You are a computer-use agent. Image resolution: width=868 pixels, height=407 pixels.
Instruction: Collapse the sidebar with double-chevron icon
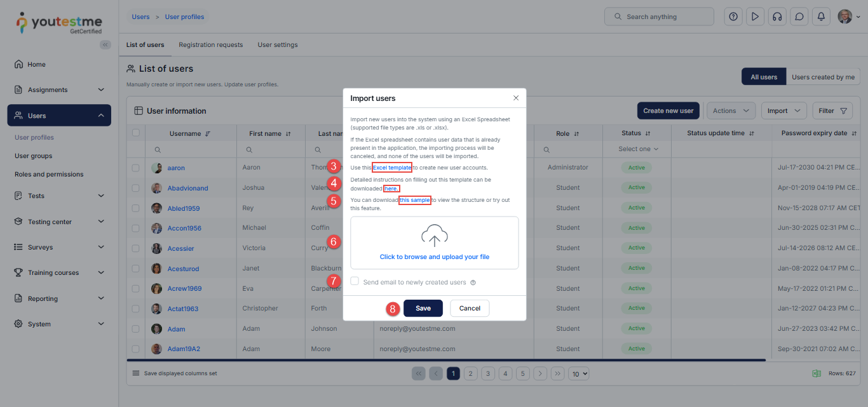105,44
